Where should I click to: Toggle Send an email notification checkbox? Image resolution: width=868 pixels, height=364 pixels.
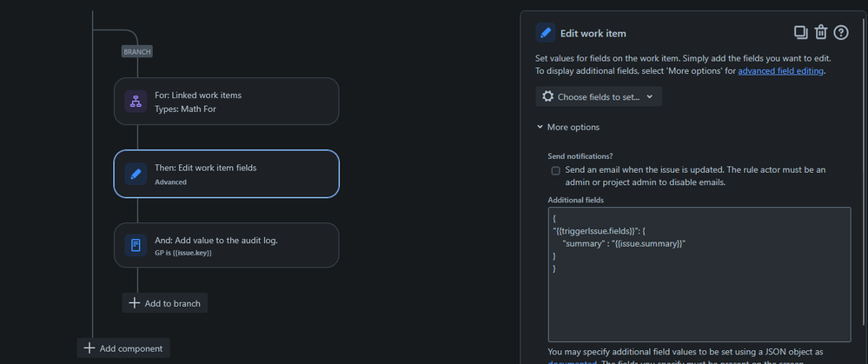555,170
